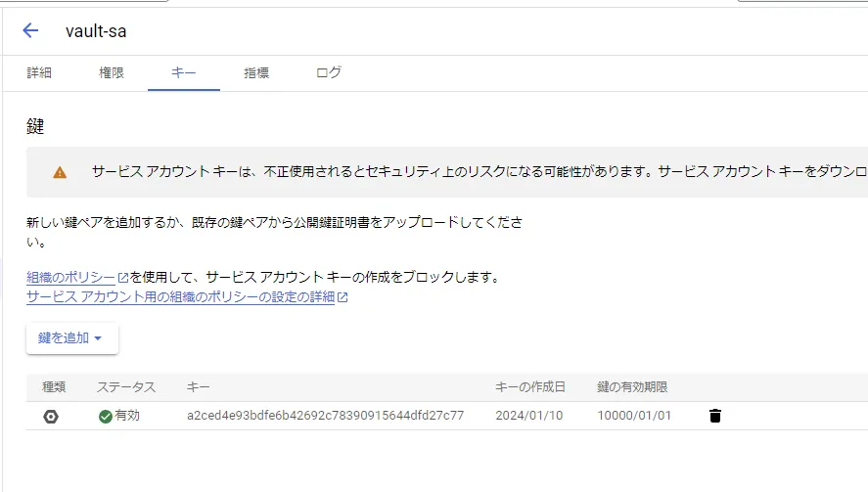
Task: Switch to the 権限 tab
Action: point(112,72)
